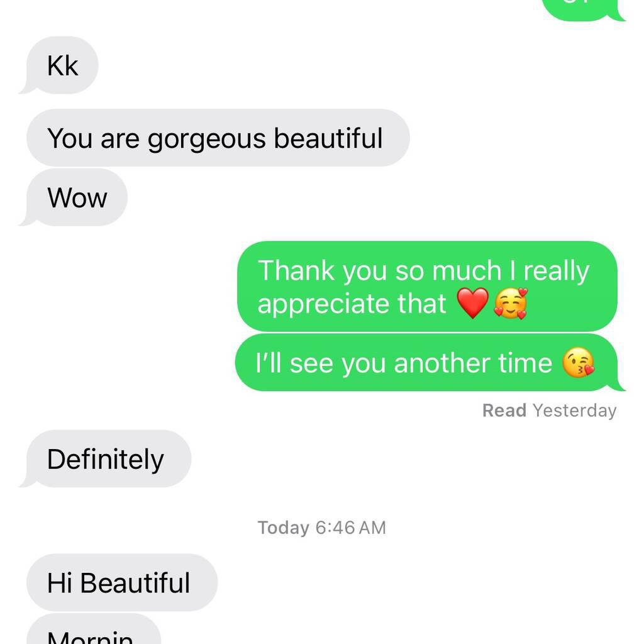Tap 'Thank you so much' green message
Image resolution: width=644 pixels, height=644 pixels.
tap(427, 286)
